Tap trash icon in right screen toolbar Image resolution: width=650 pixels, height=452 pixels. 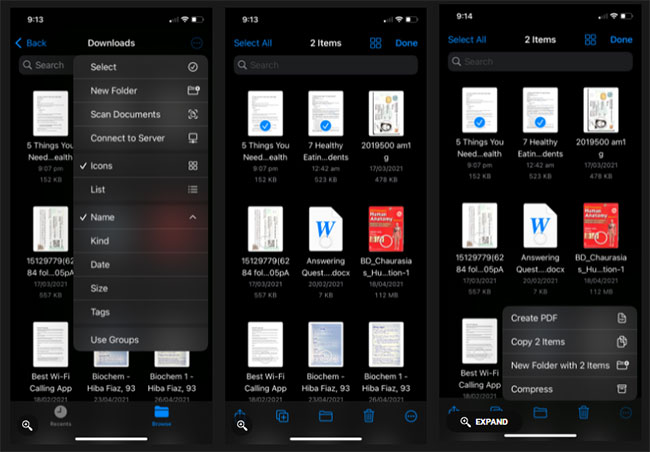(583, 412)
